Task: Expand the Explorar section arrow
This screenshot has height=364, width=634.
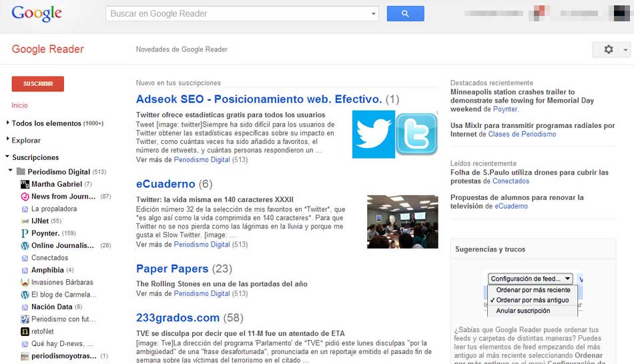Action: [x=8, y=139]
